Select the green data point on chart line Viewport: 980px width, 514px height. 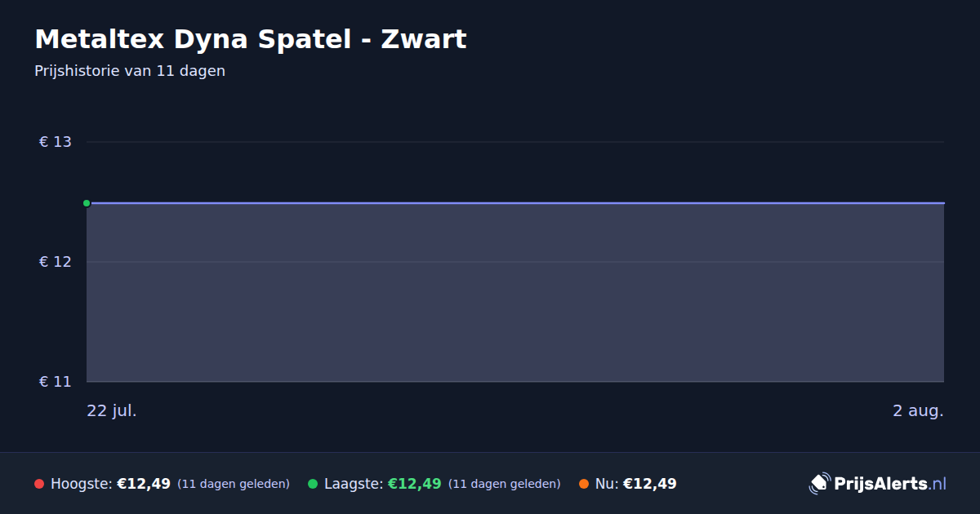[87, 203]
